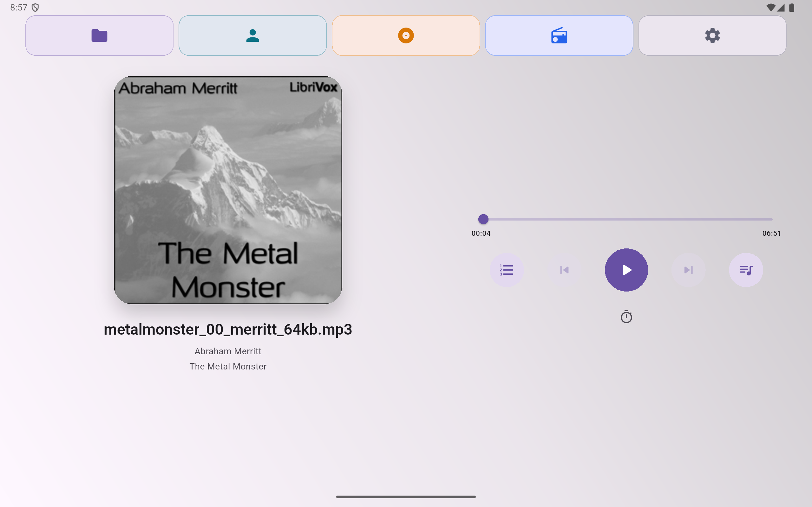Set a sleep timer with the stopwatch icon

[x=626, y=317]
